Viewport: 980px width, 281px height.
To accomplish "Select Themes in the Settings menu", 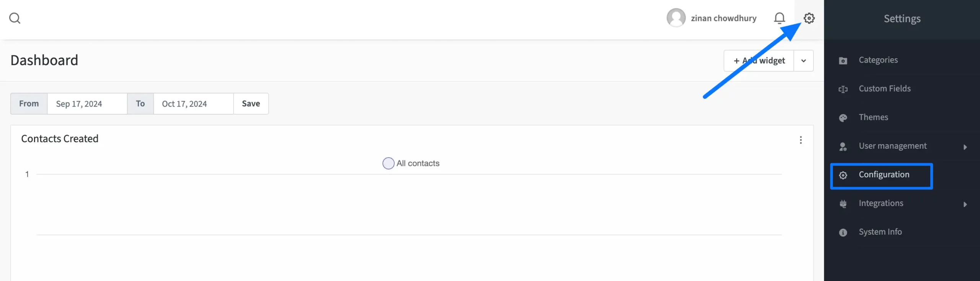I will tap(873, 117).
